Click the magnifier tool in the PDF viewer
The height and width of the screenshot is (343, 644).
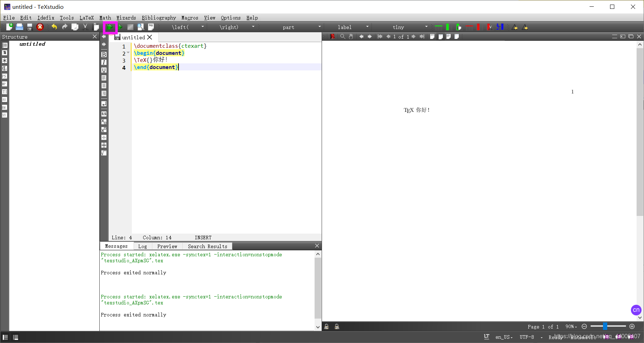(343, 36)
